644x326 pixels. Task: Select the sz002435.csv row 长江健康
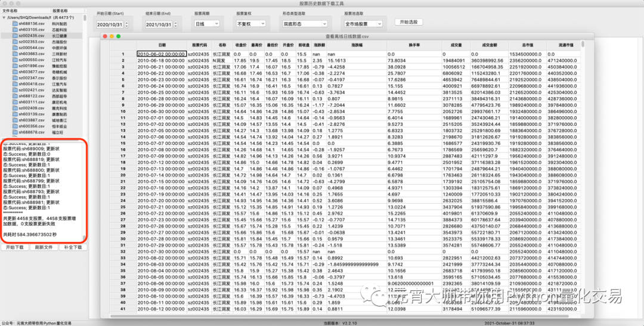[x=42, y=36]
